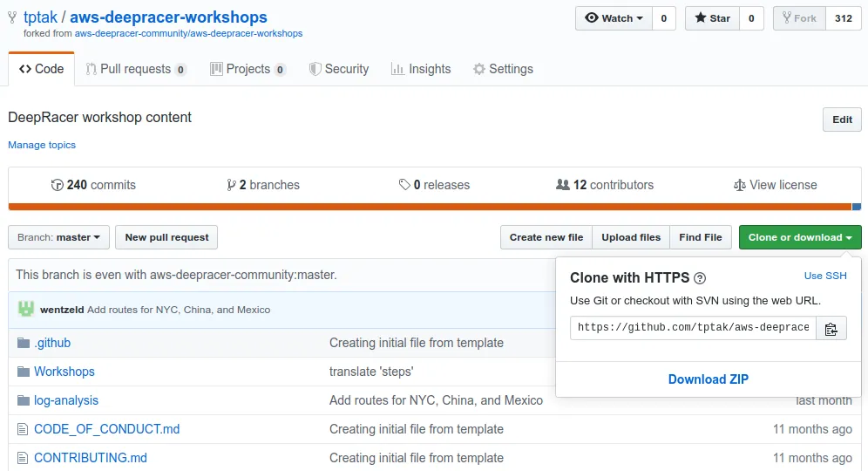868x471 pixels.
Task: Click the blue segment of language bar
Action: tap(857, 208)
